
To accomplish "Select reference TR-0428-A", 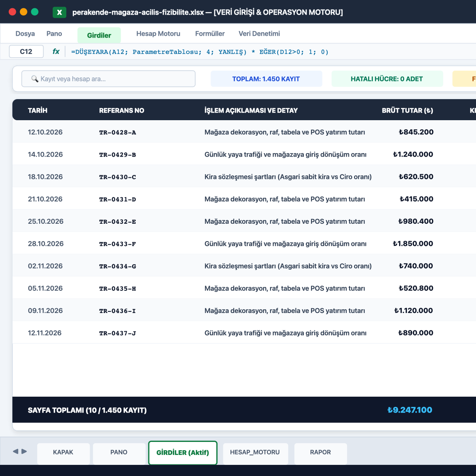I will coord(117,132).
